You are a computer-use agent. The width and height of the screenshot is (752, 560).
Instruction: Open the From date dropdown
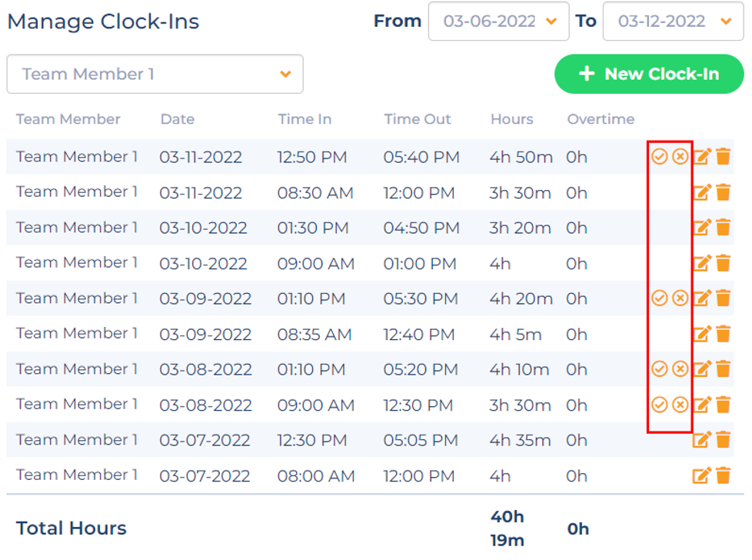pos(499,21)
